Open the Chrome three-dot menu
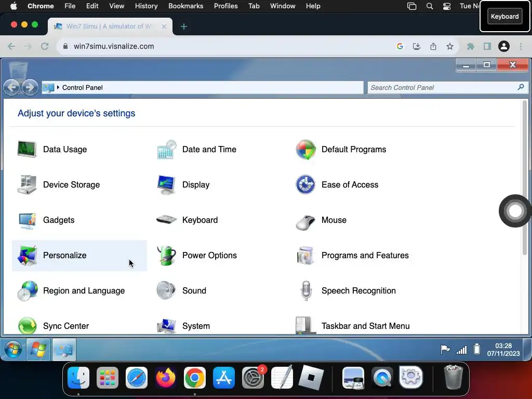The width and height of the screenshot is (532, 399). coord(521,46)
